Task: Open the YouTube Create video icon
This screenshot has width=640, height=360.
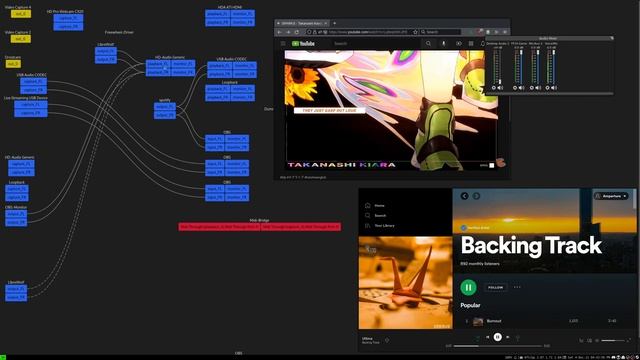Action: pos(459,43)
